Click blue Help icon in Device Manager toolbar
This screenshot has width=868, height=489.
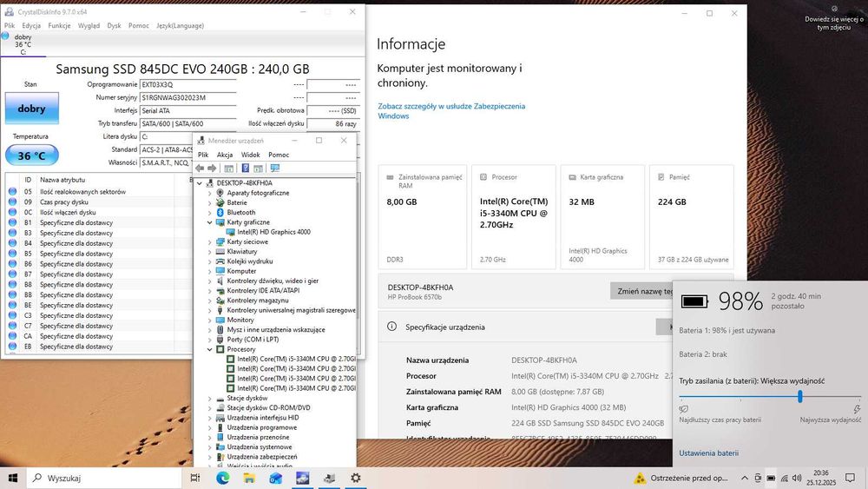pyautogui.click(x=246, y=169)
